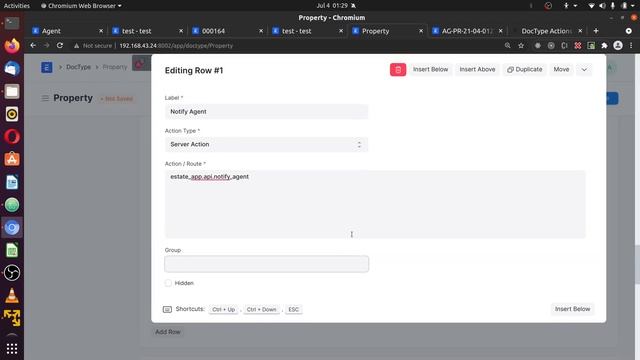Open the Chromium Web Browser app menu

point(81,6)
